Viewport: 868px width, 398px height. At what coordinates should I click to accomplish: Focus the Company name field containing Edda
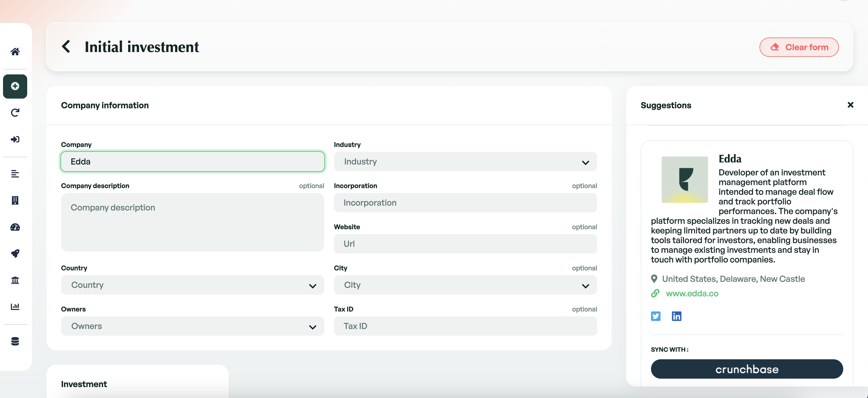[x=193, y=162]
